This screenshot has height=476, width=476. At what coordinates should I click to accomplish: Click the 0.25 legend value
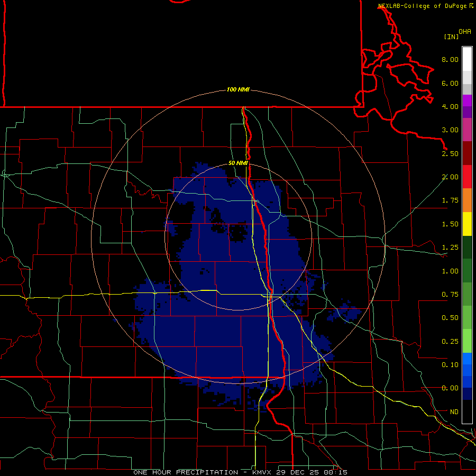point(450,342)
